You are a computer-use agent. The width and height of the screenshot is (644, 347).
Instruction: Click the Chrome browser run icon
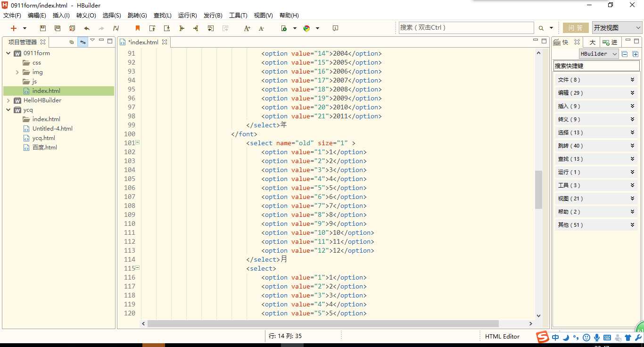click(x=306, y=28)
